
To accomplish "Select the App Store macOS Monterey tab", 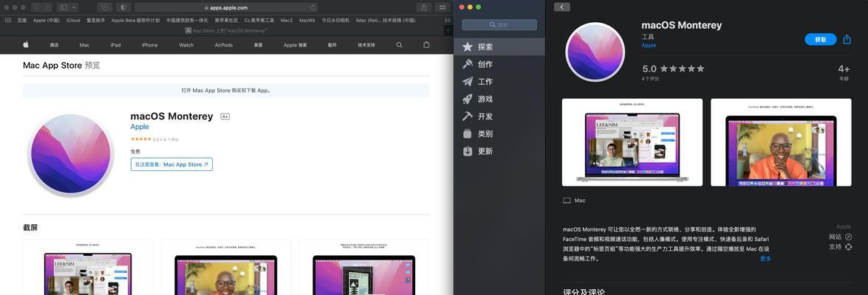I will [x=226, y=31].
